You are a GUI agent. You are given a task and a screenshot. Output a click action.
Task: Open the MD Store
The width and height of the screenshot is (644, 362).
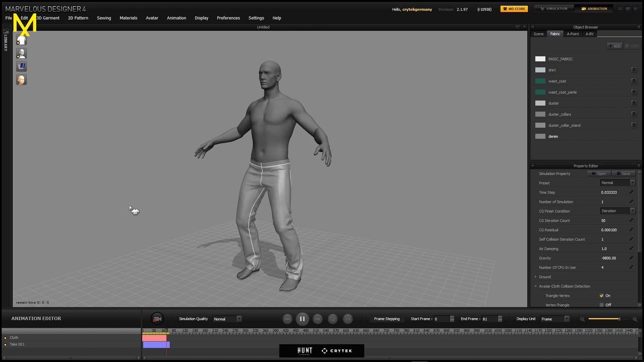pos(514,9)
